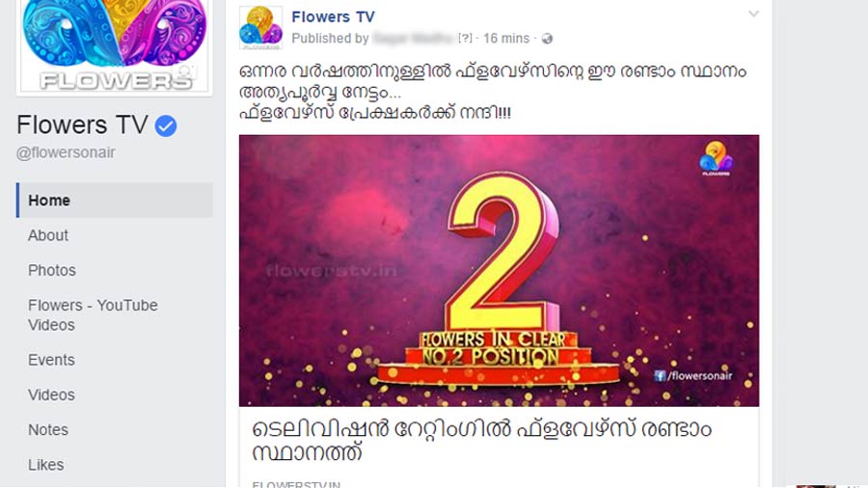This screenshot has height=488, width=868.
Task: Open the No.2 position article image
Action: (499, 271)
